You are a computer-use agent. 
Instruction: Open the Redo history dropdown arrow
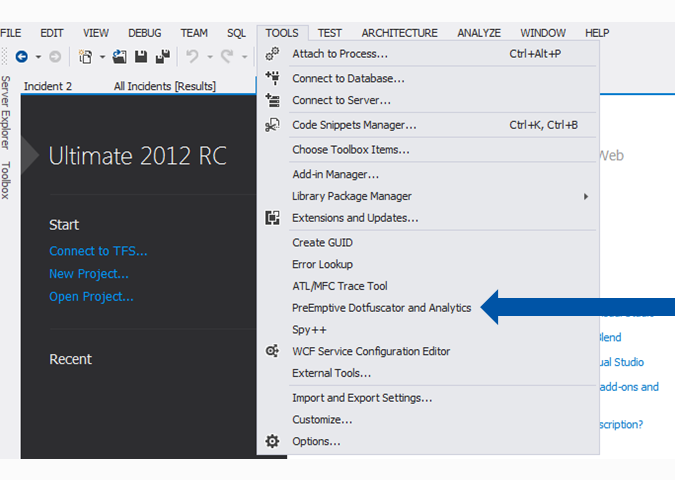(245, 57)
